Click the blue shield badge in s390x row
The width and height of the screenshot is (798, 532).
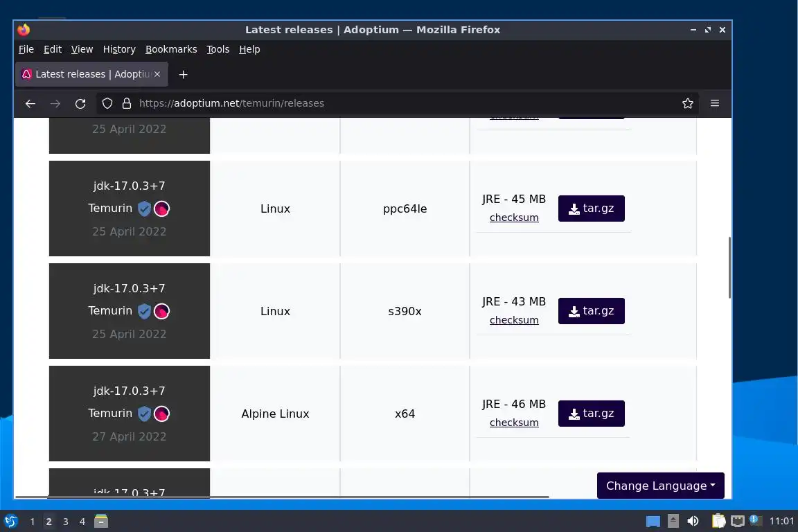[x=145, y=311]
